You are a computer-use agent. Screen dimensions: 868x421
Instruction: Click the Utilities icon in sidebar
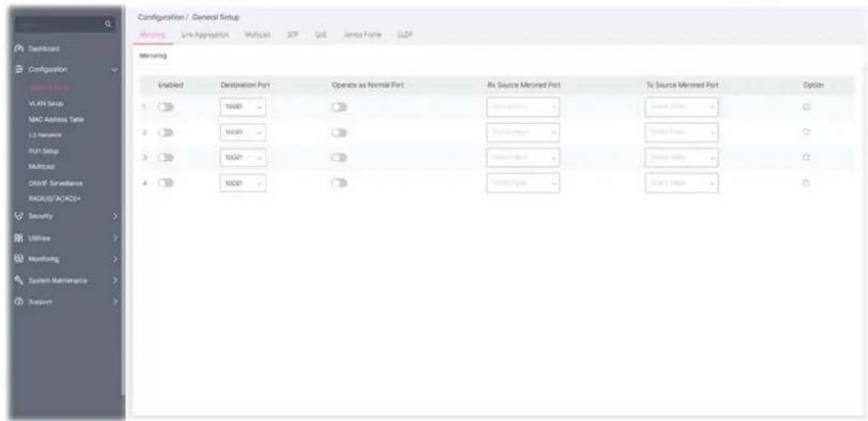point(18,238)
